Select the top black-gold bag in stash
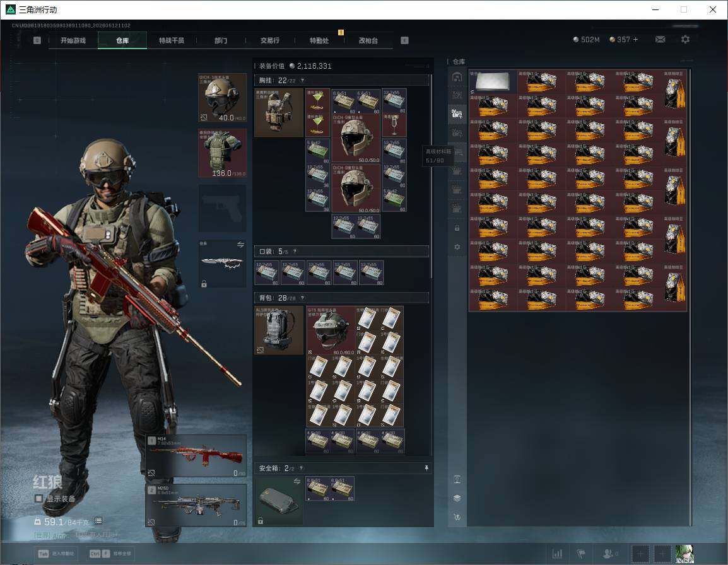Viewport: 728px width, 565px height. pyautogui.click(x=674, y=94)
